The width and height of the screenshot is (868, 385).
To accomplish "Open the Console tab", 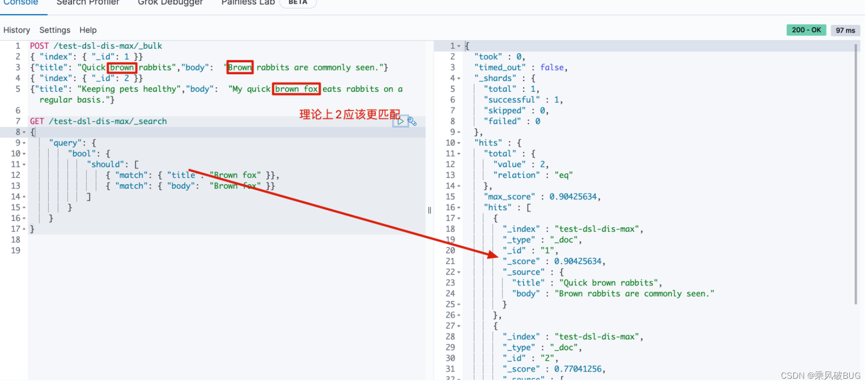I will (x=21, y=3).
